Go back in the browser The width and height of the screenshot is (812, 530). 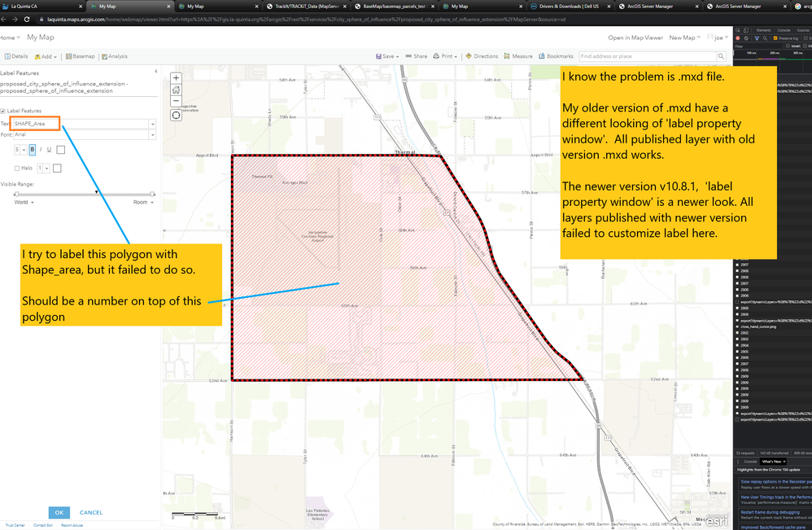click(3, 20)
